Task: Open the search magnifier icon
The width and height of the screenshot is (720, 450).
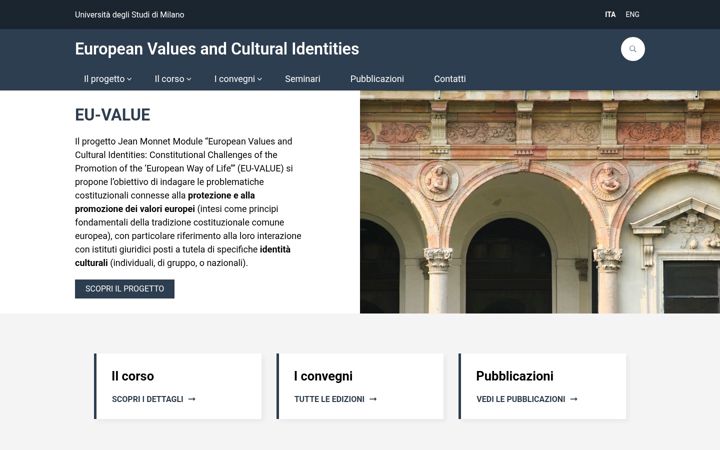Action: 633,49
